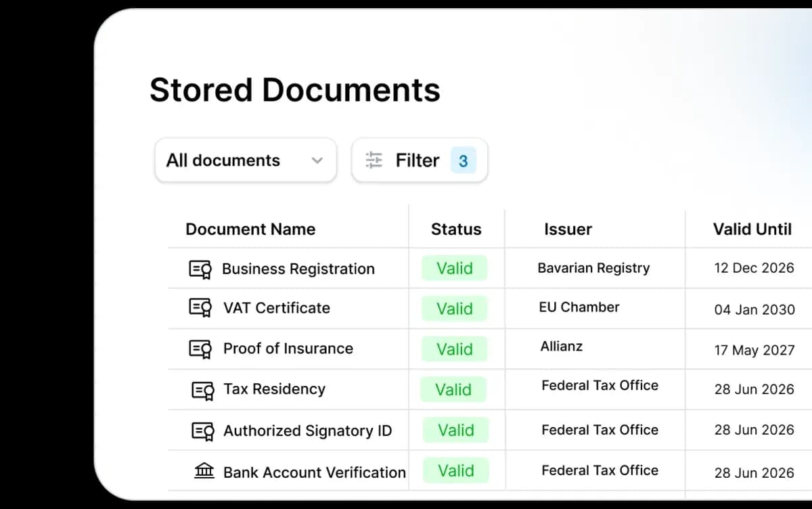Image resolution: width=812 pixels, height=509 pixels.
Task: Click the Tax Residency certificate icon
Action: coord(203,390)
